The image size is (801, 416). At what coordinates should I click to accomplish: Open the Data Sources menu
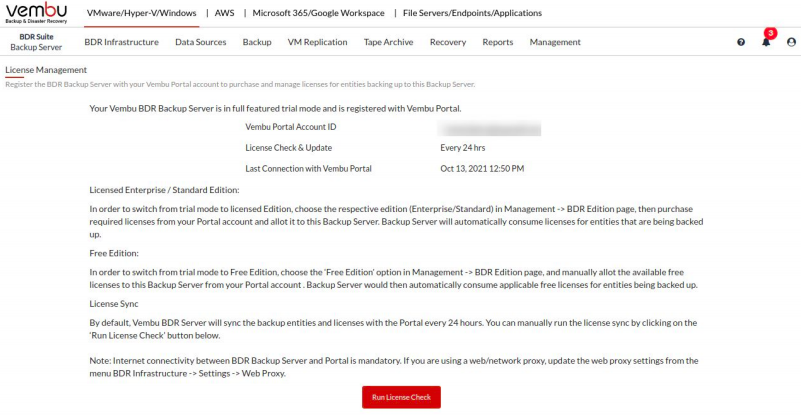click(x=201, y=42)
